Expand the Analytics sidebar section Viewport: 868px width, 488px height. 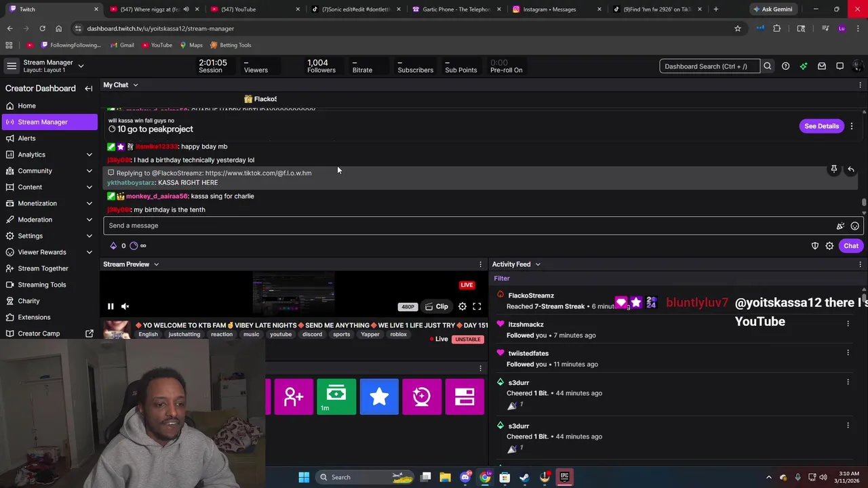(89, 155)
